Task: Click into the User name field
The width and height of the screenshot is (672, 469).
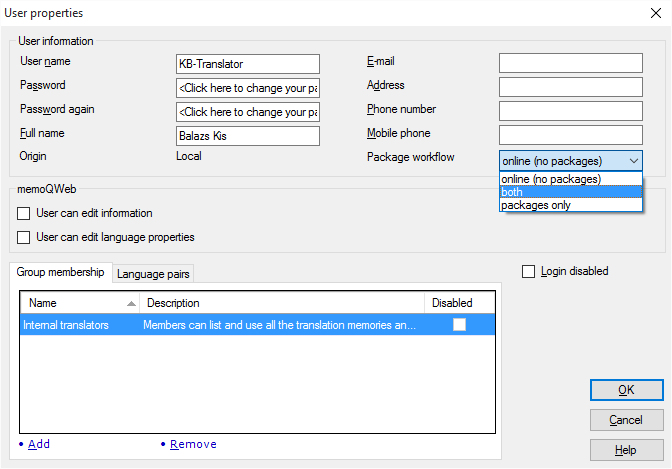Action: (x=247, y=64)
